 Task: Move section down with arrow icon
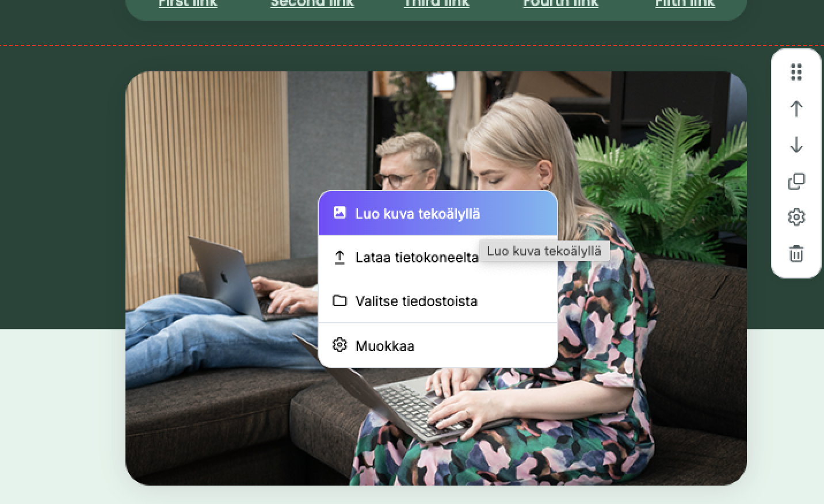click(796, 144)
